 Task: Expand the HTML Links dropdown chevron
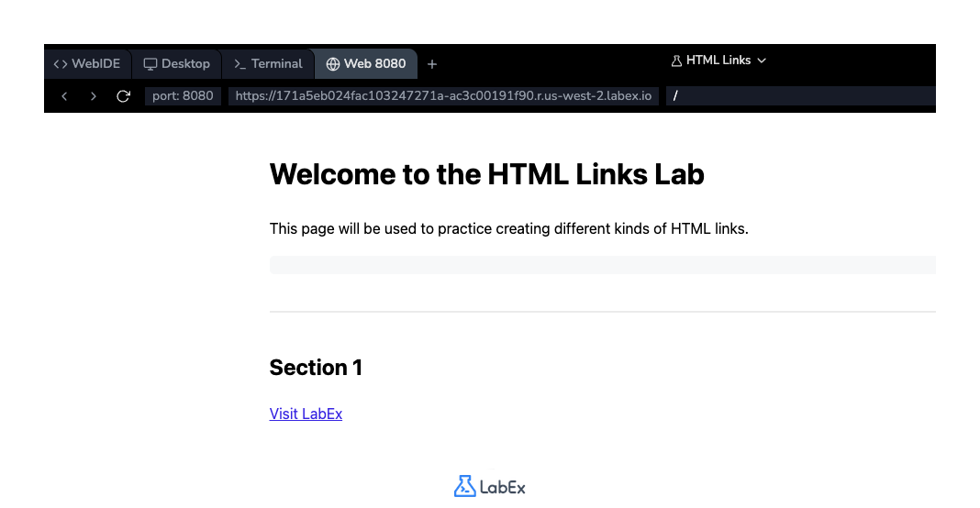tap(762, 61)
